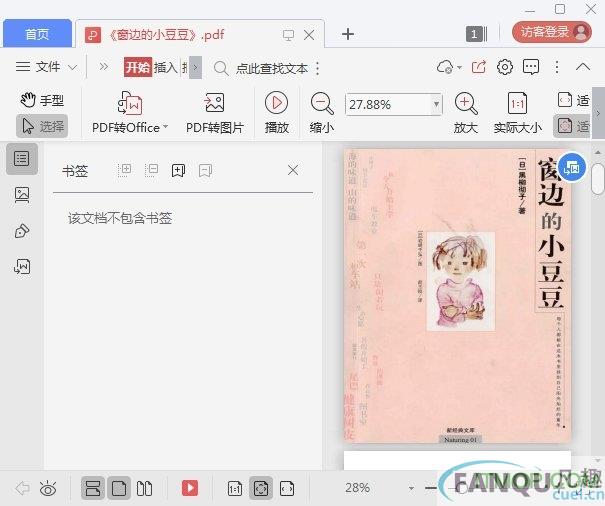The image size is (605, 506).
Task: Click the 适 fit-page highlighted ribbon button
Action: point(573,126)
